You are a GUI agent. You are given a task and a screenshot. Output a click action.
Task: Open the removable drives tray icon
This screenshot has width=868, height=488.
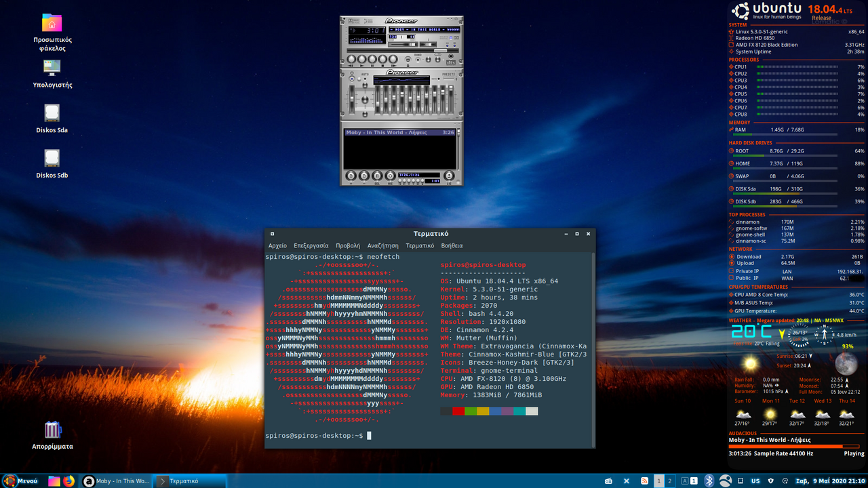pyautogui.click(x=741, y=481)
